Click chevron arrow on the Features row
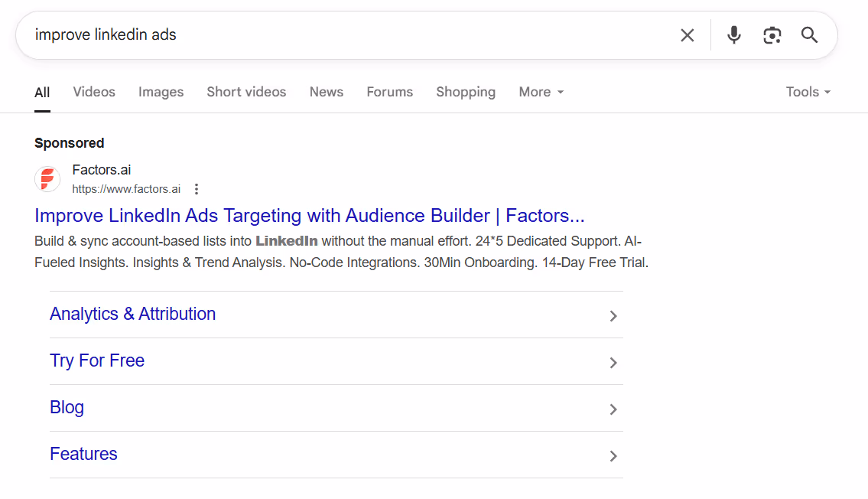868x499 pixels. 613,456
